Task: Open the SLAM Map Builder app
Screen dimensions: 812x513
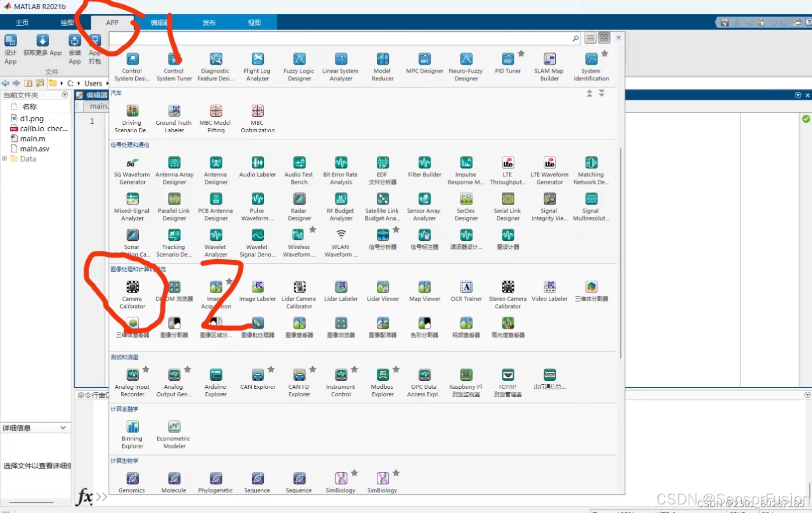Action: [x=549, y=66]
